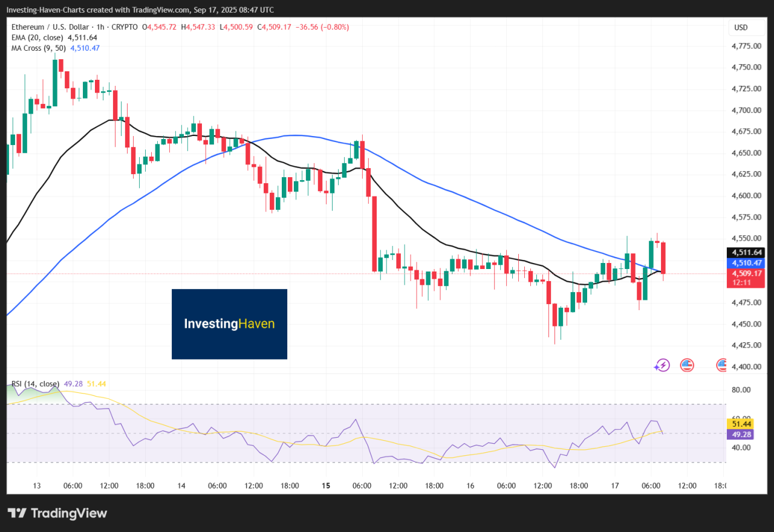Click the 15 date marker on time axis
Screen dimensions: 774x532
point(325,485)
